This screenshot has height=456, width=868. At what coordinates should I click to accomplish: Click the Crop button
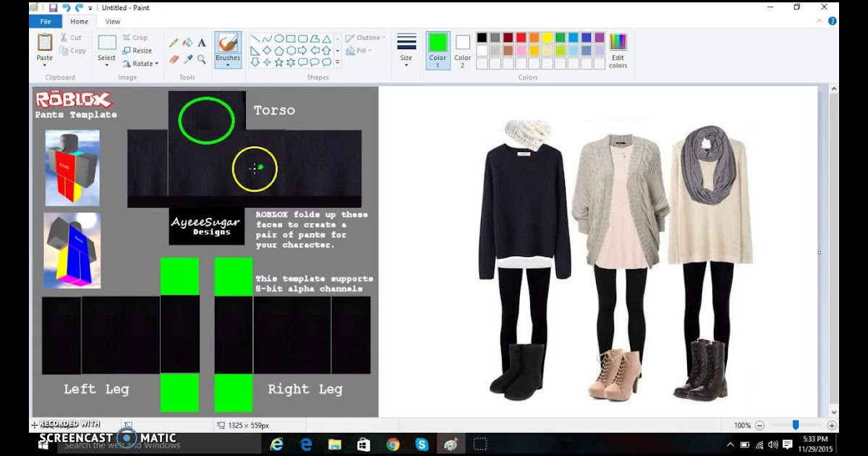point(135,38)
